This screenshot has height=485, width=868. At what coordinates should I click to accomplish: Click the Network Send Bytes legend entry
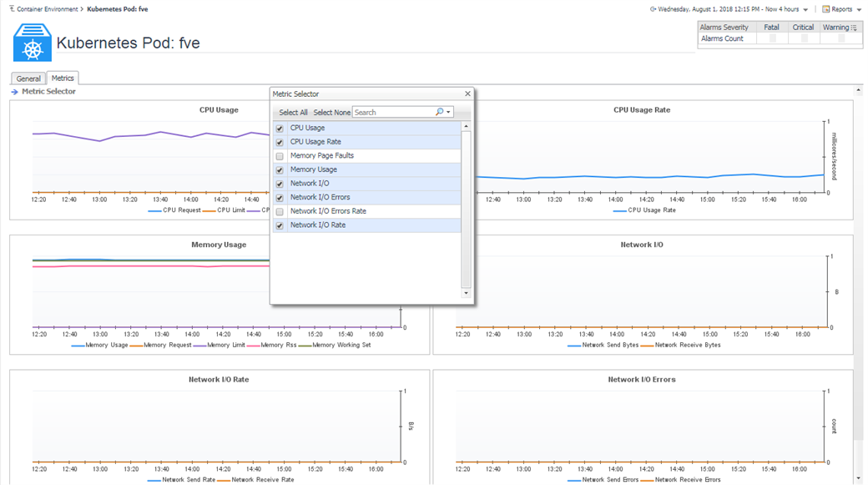[603, 345]
